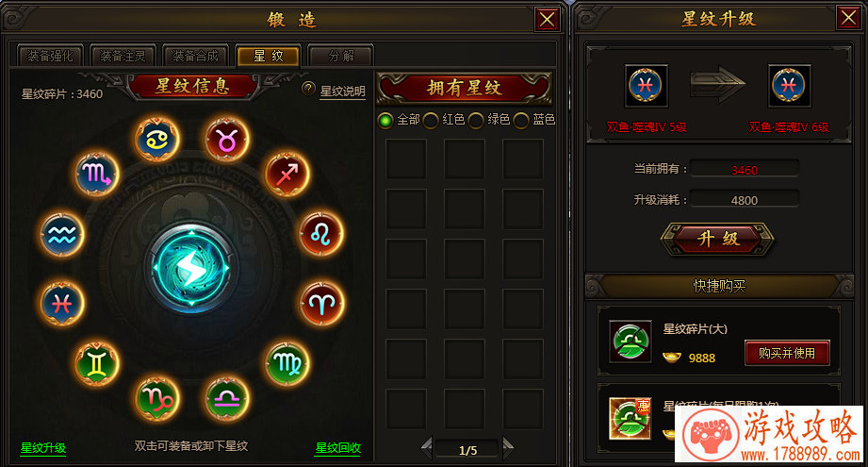
Task: Select the Pisces rune on the wheel
Action: click(61, 304)
